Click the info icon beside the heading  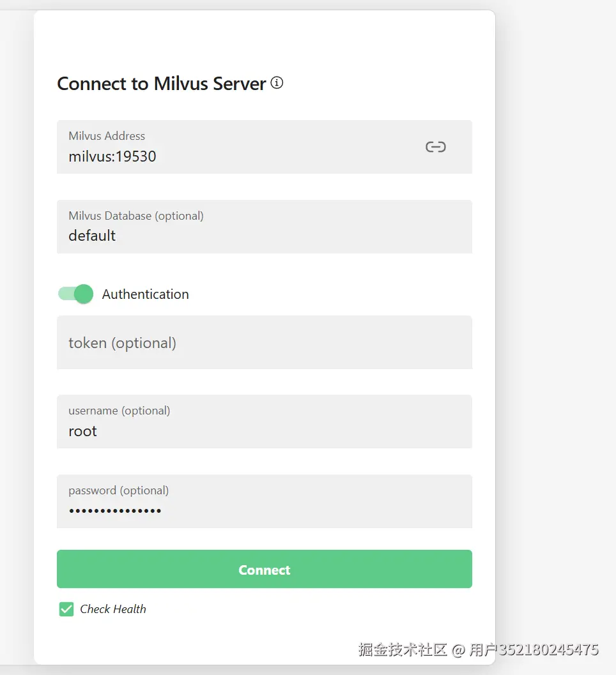tap(277, 83)
